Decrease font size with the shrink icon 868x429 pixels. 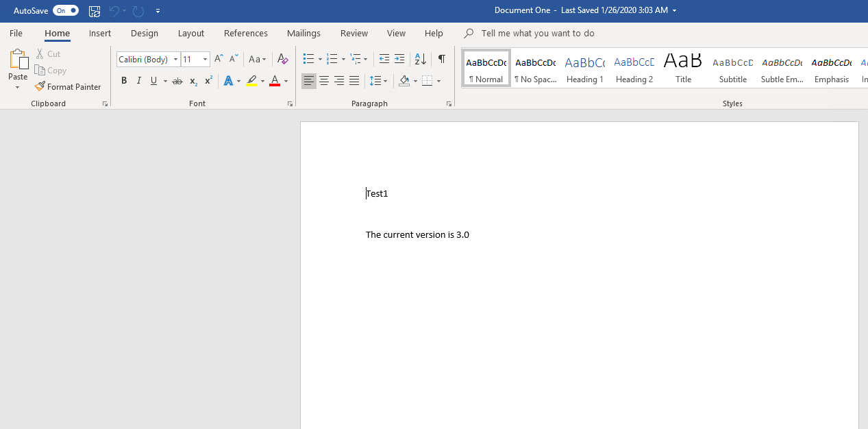(x=234, y=59)
